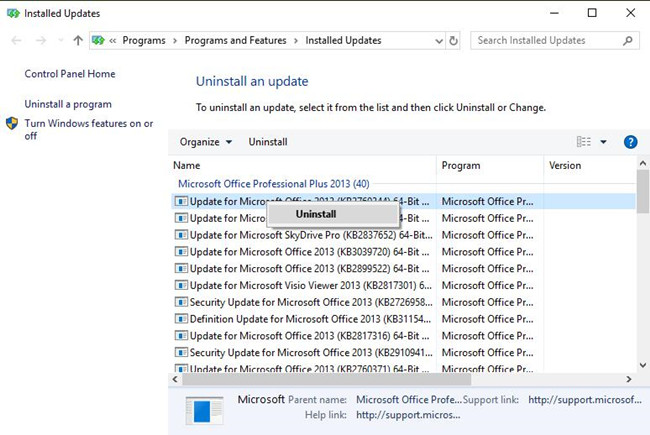Click the Installed Updates title bar icon

coord(13,14)
